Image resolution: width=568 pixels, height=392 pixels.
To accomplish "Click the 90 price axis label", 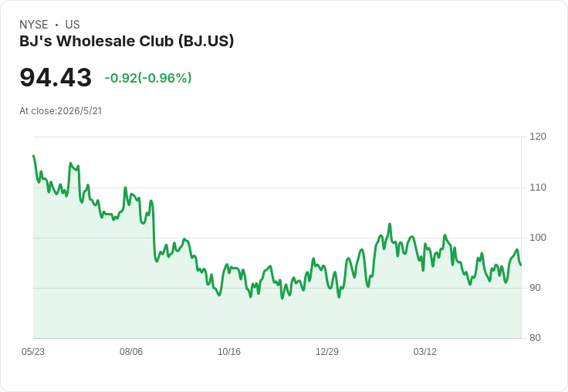I will [535, 288].
